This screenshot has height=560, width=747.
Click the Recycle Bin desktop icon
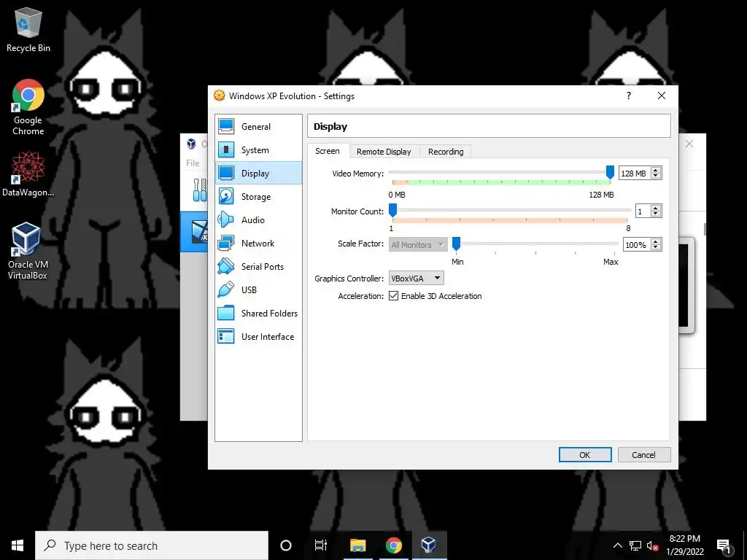[28, 29]
